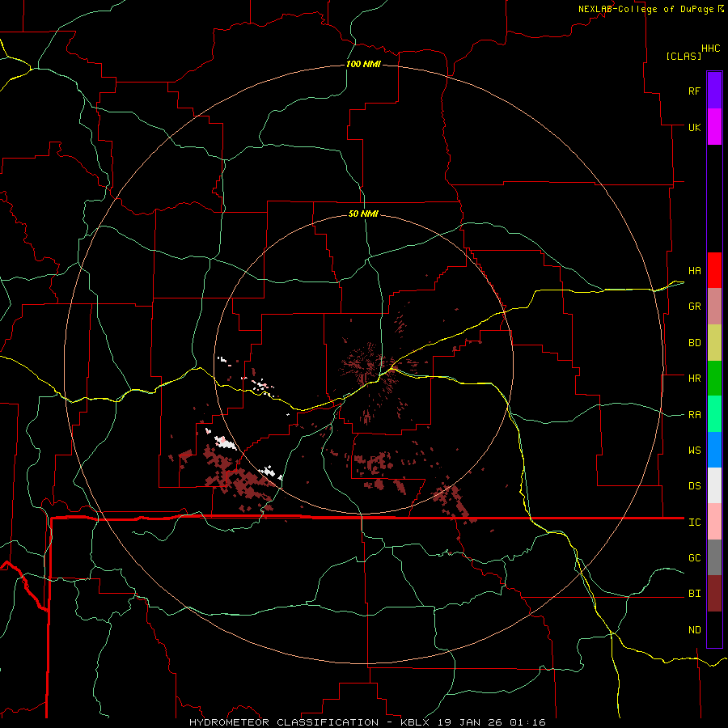Click the ND legend label
The height and width of the screenshot is (728, 728).
coord(694,630)
